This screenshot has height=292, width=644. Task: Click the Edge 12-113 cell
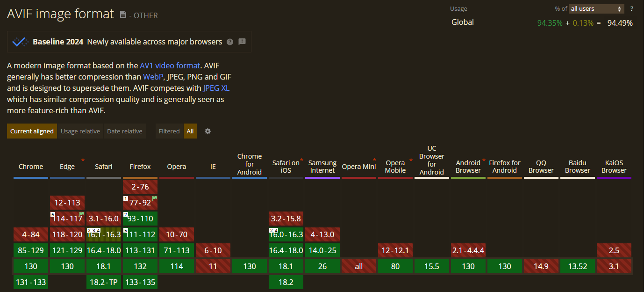tap(67, 203)
